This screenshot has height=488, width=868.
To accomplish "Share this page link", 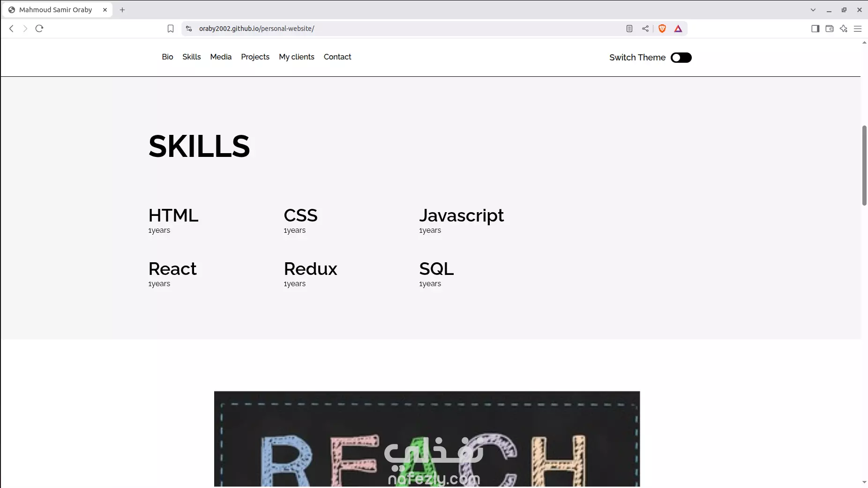I will [x=645, y=29].
